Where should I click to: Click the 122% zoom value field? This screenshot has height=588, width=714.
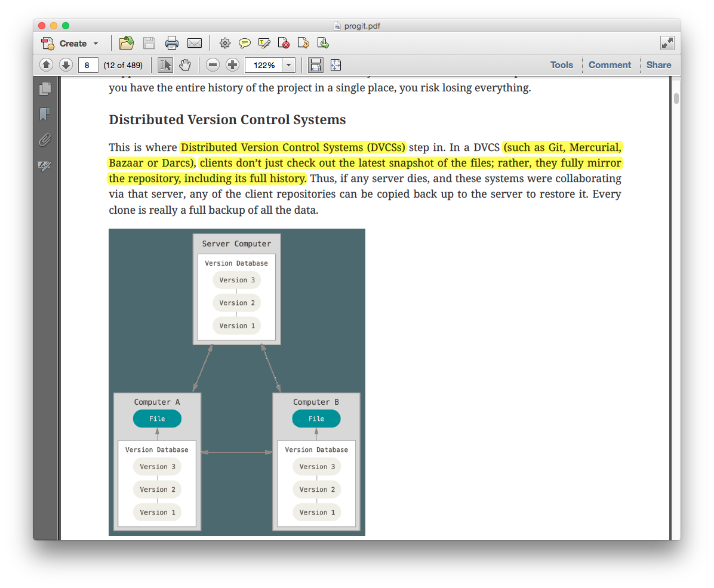(x=264, y=65)
